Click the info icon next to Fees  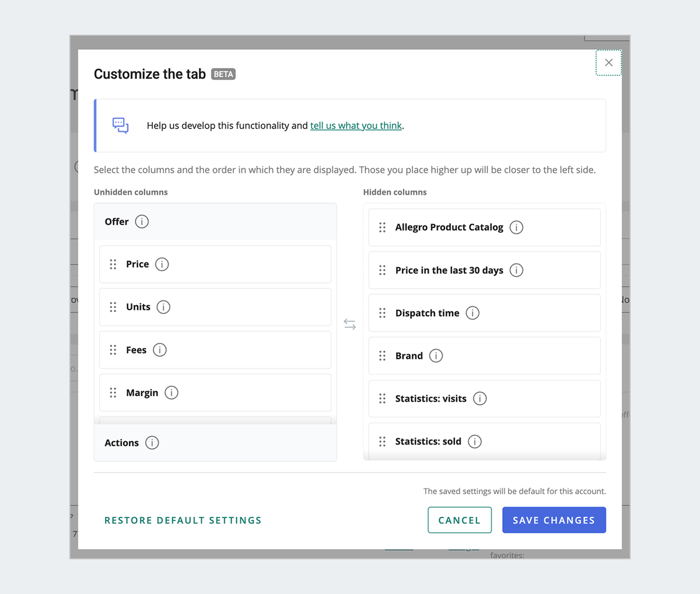click(x=160, y=350)
